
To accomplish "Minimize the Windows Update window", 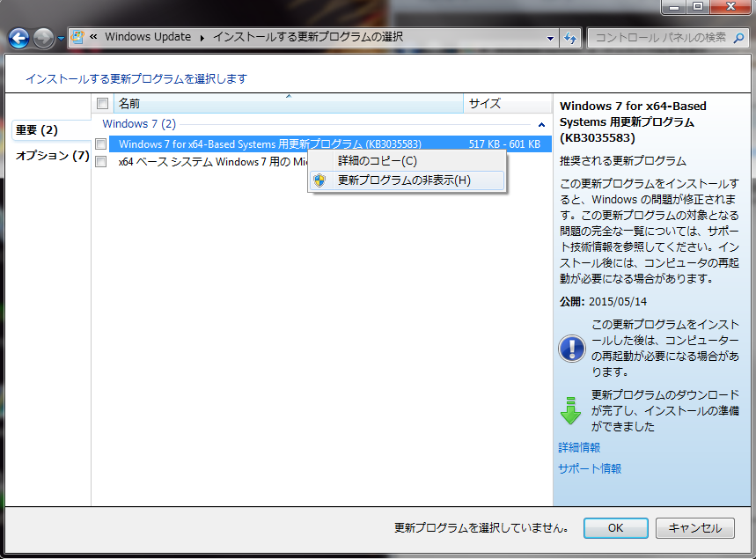I will click(x=674, y=7).
